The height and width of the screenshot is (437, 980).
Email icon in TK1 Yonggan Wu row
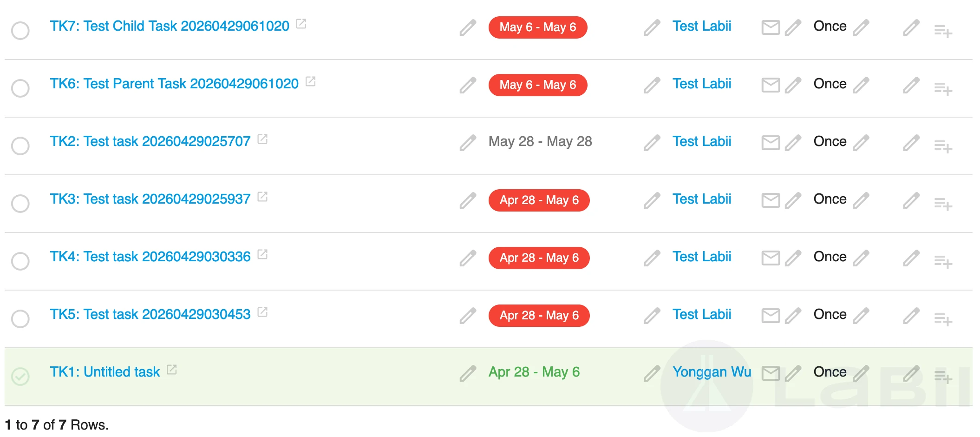tap(771, 373)
